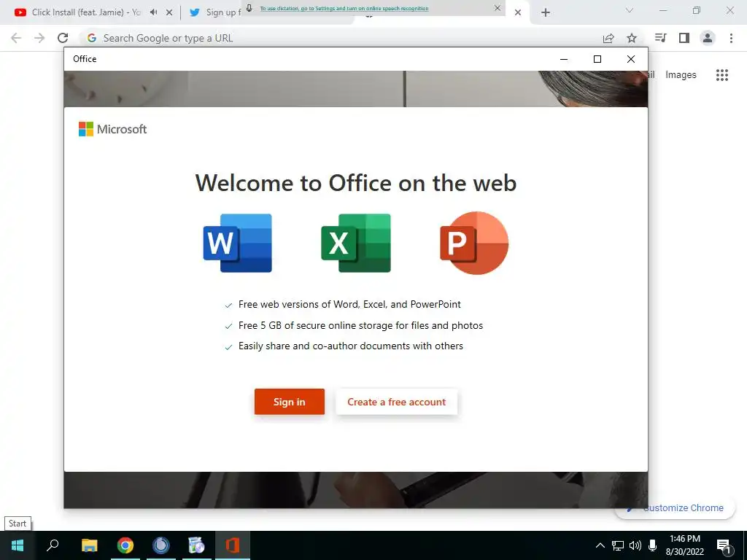This screenshot has height=560, width=747.
Task: Minimize the Office window
Action: 564,59
